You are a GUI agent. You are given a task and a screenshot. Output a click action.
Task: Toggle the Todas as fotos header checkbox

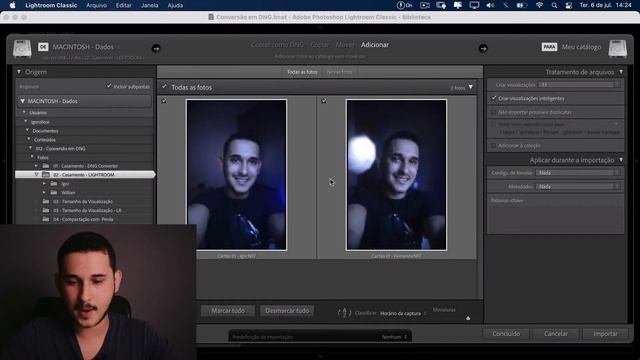(x=164, y=87)
